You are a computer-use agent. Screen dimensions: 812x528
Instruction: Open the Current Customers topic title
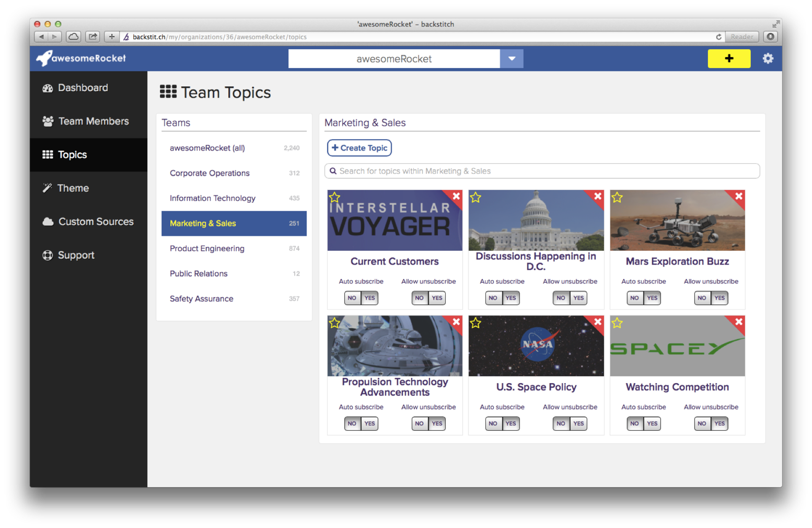tap(395, 261)
